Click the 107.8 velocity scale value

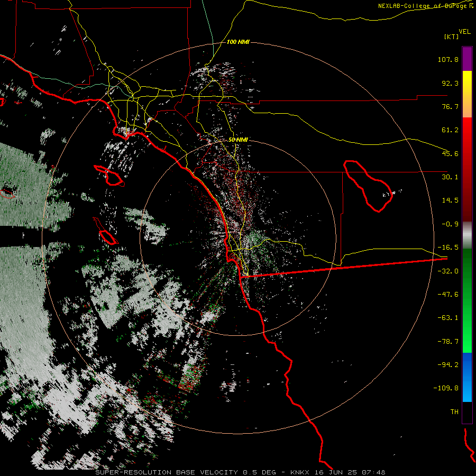pyautogui.click(x=448, y=59)
